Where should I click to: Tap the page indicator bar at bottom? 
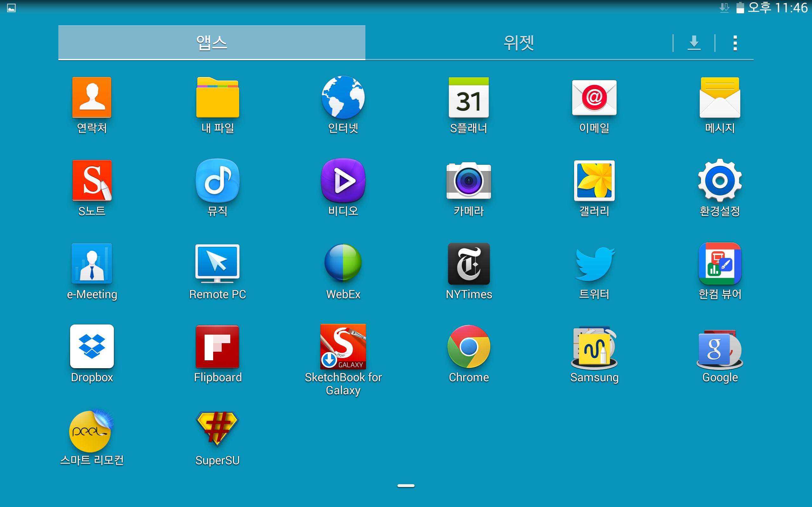[406, 485]
